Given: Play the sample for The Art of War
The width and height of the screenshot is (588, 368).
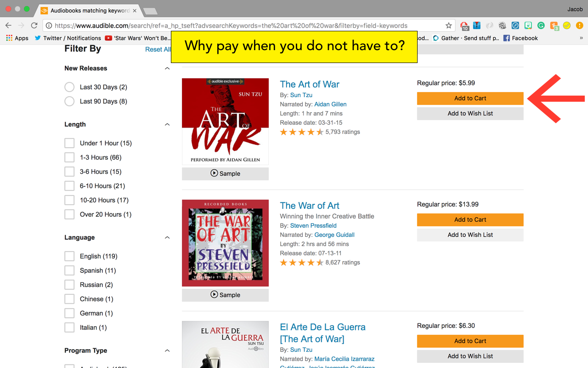Looking at the screenshot, I should [x=225, y=173].
